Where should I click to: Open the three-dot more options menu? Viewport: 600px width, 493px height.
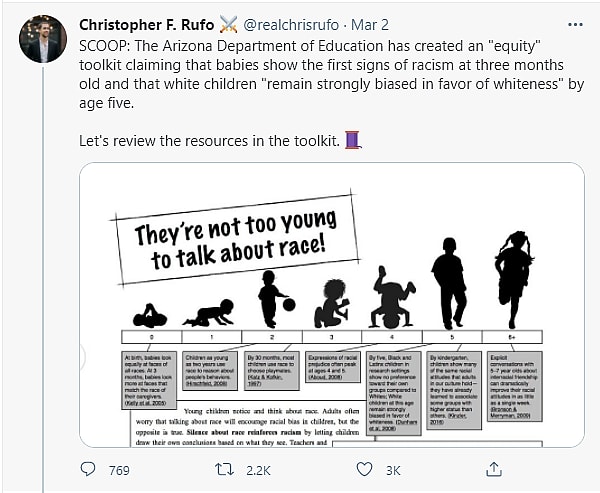pos(573,23)
